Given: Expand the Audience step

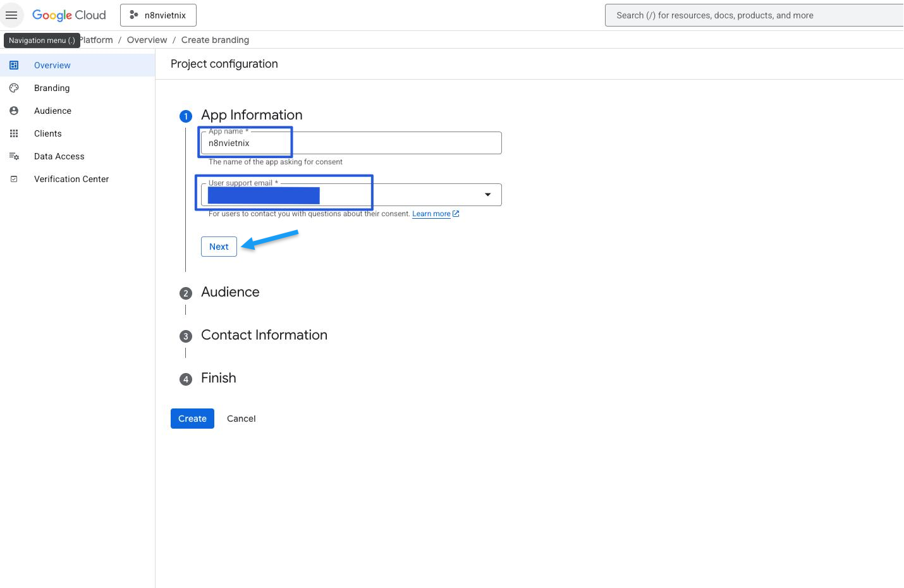Looking at the screenshot, I should (230, 292).
